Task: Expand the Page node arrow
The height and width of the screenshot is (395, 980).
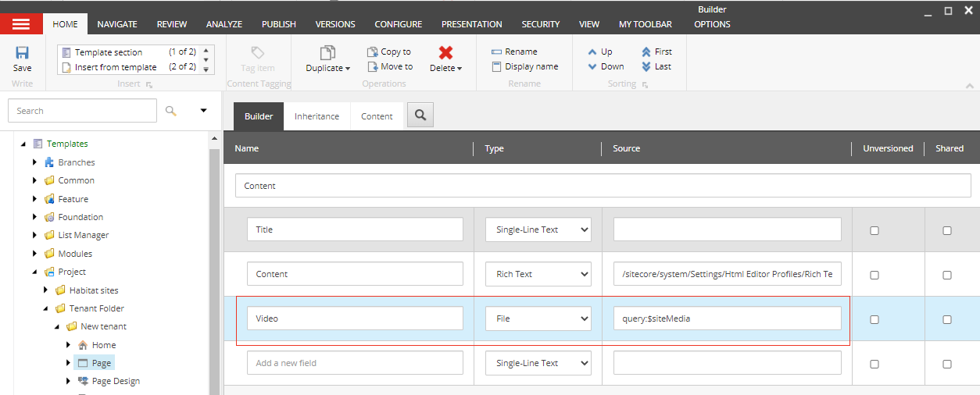Action: point(68,363)
